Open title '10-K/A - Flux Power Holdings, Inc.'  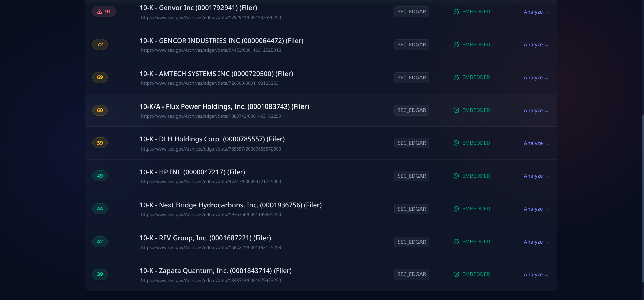225,106
